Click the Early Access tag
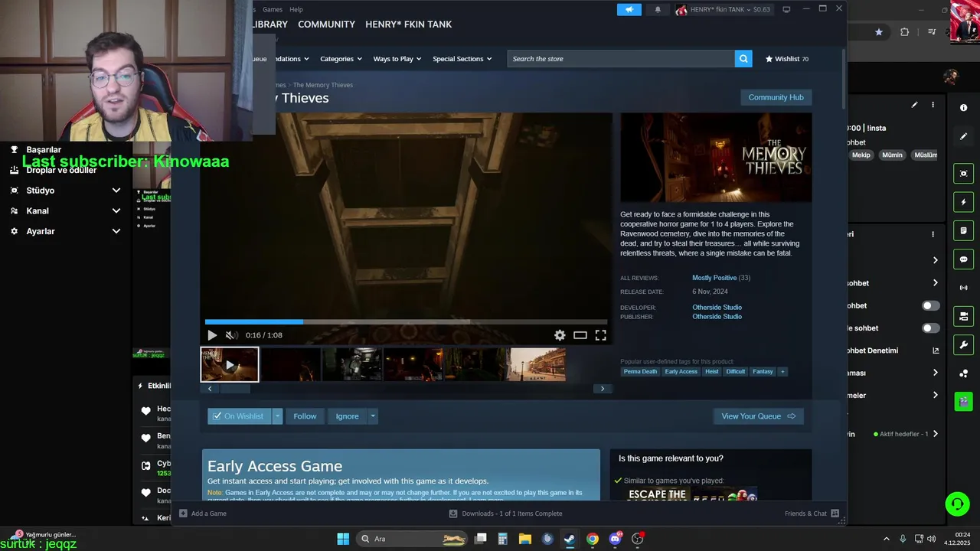This screenshot has width=980, height=551. point(681,371)
